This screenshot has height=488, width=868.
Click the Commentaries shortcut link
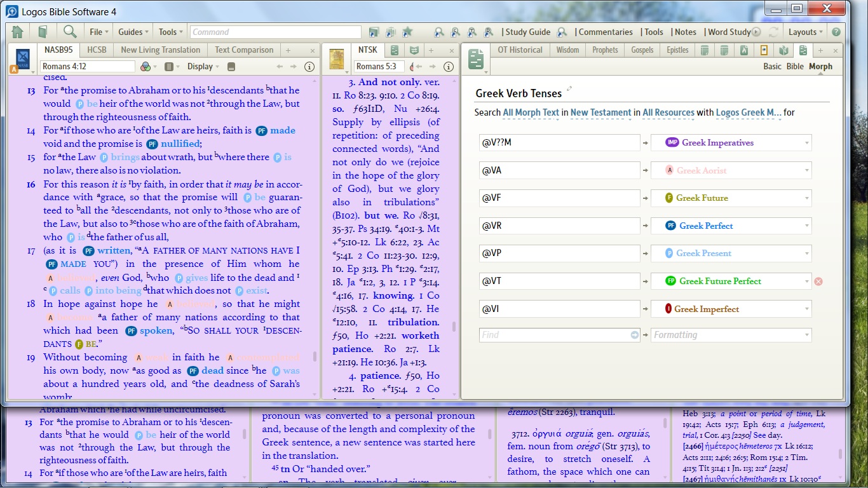click(x=606, y=32)
